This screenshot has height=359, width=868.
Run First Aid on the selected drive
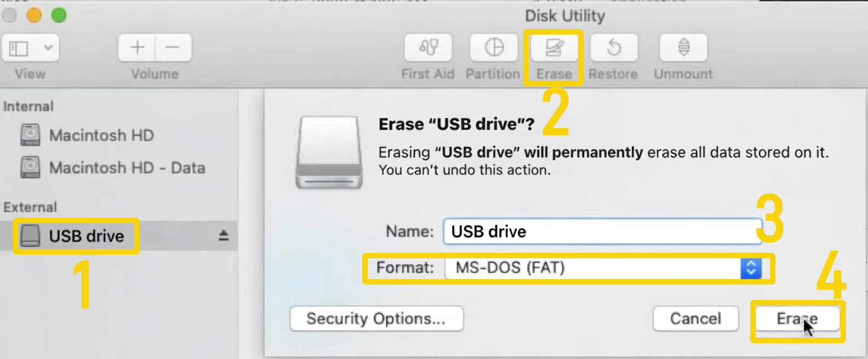click(x=428, y=48)
